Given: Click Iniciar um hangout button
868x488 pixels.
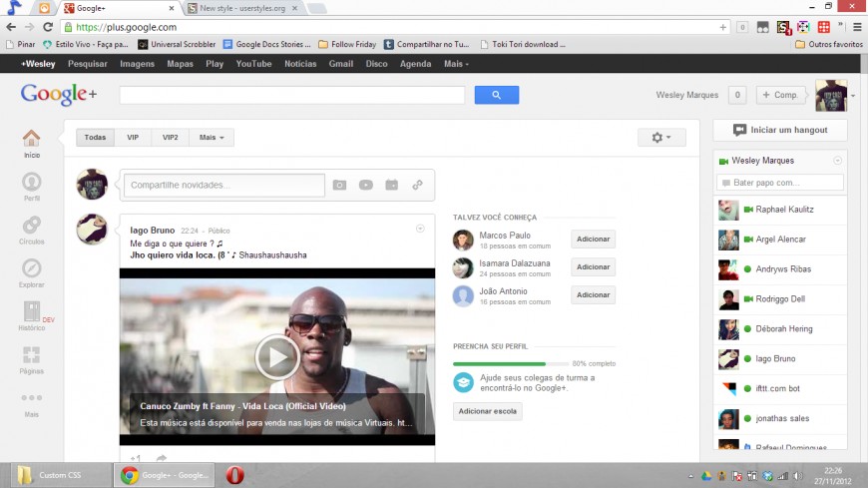Looking at the screenshot, I should point(780,130).
